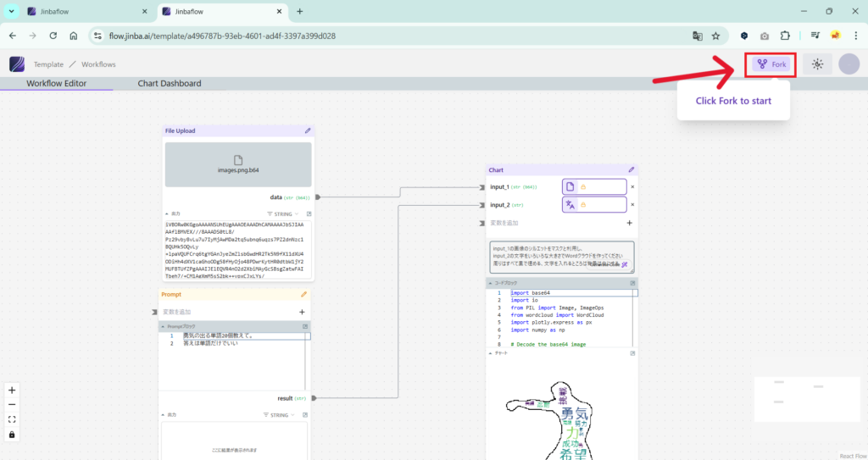Select the Workflow Editor tab
This screenshot has width=868, height=460.
tap(57, 83)
